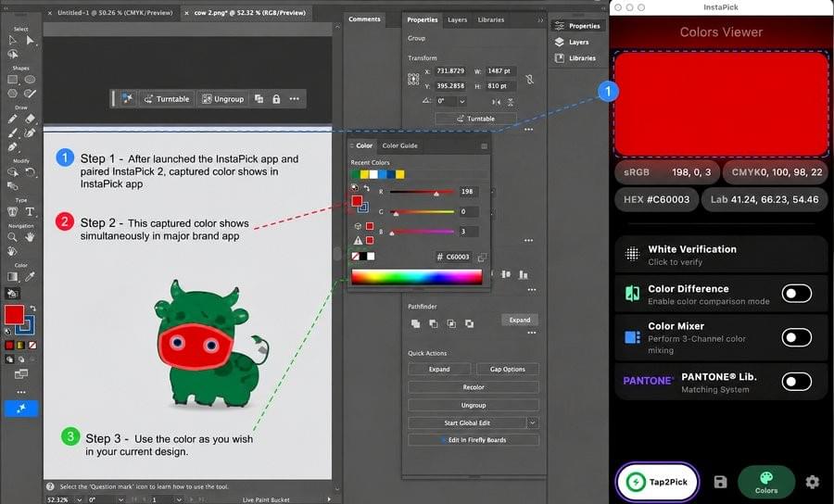Click Turntable in contextual task bar
The height and width of the screenshot is (504, 834).
pos(167,99)
